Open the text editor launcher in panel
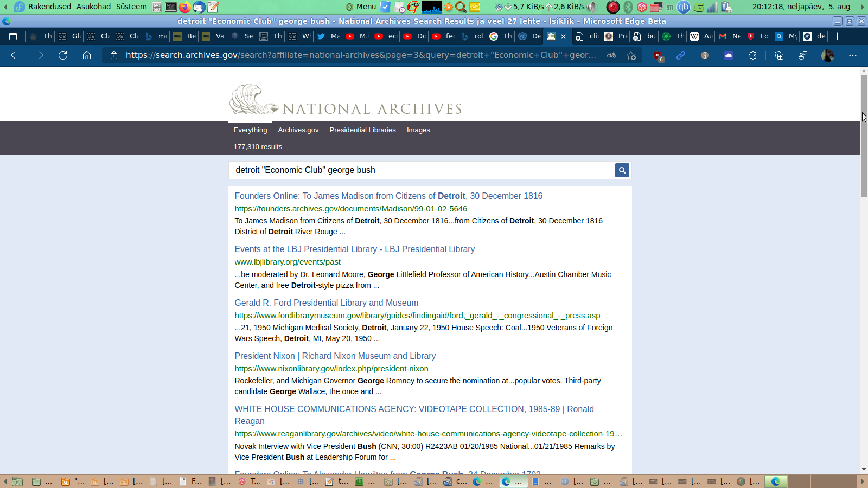Screen dimensions: 868x488 [x=213, y=7]
